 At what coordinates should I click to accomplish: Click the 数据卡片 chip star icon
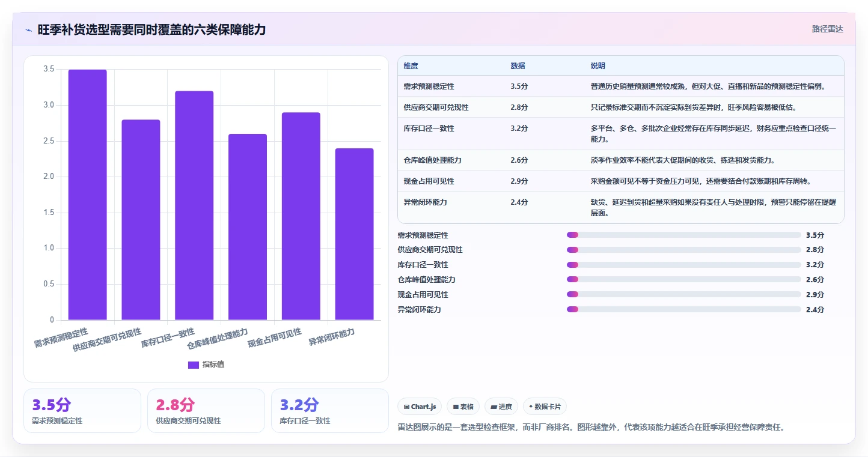point(531,407)
